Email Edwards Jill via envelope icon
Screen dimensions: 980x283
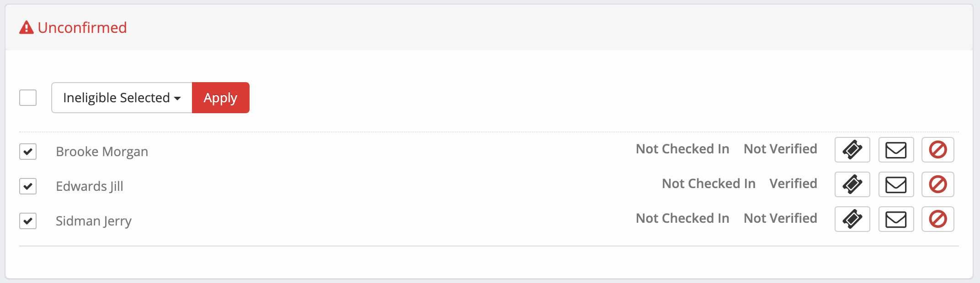coord(896,184)
